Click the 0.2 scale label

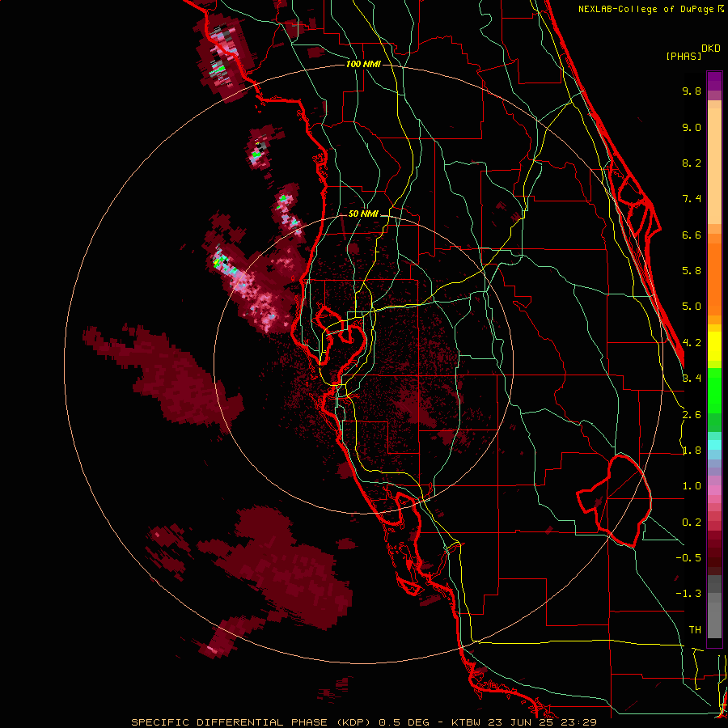[692, 523]
